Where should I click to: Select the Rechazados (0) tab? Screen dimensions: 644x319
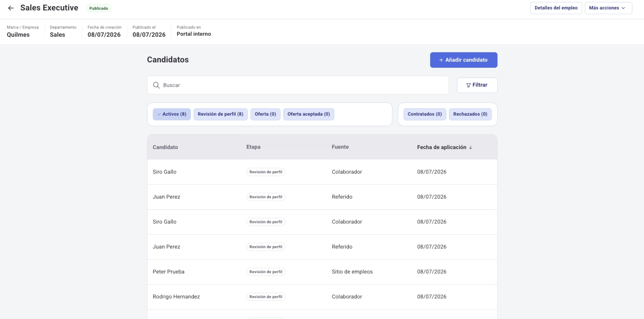470,114
